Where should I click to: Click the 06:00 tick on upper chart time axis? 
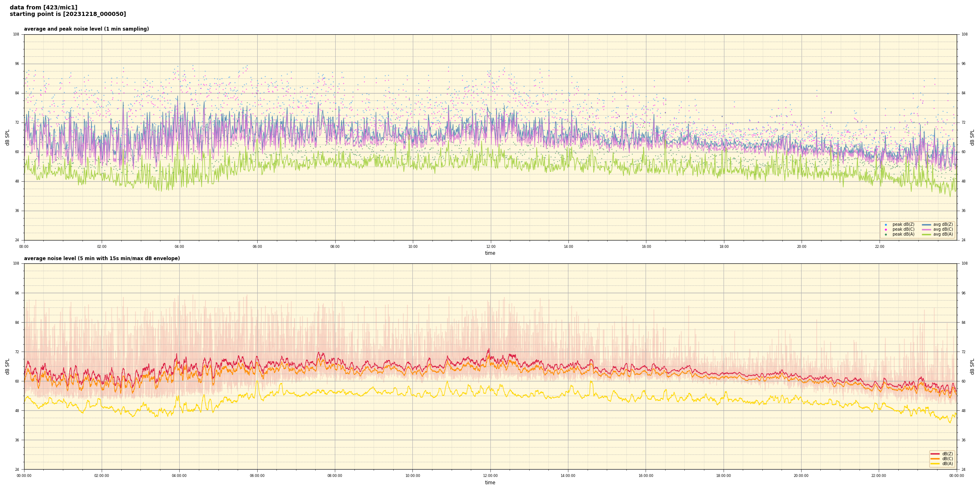click(257, 247)
